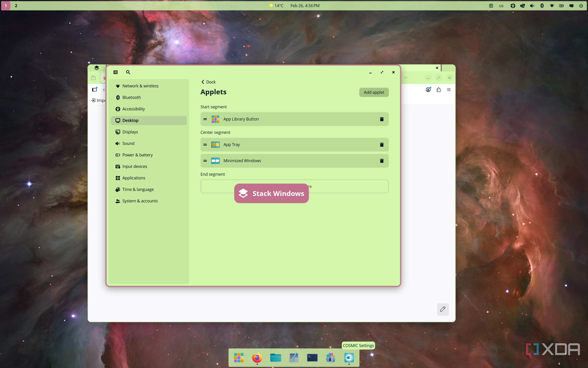Open COSMIC Store from the dock
This screenshot has height=368, width=588.
tap(331, 357)
